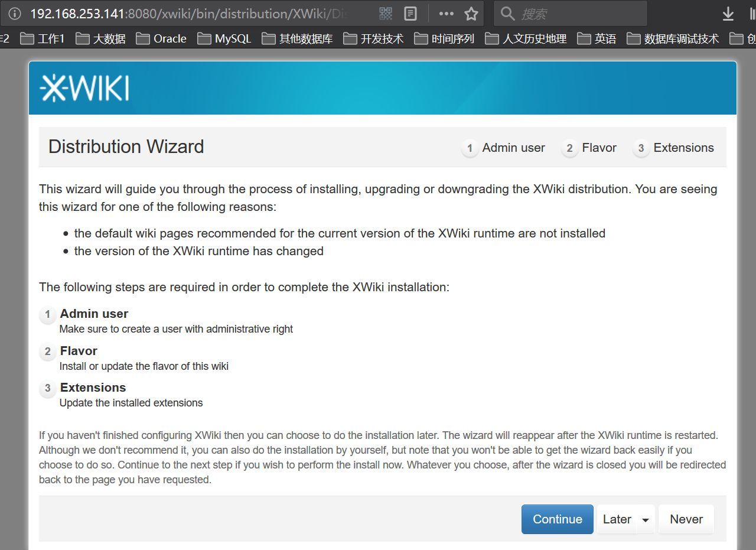Viewport: 756px width, 550px height.
Task: Bookmark this page with the star icon
Action: pyautogui.click(x=471, y=13)
